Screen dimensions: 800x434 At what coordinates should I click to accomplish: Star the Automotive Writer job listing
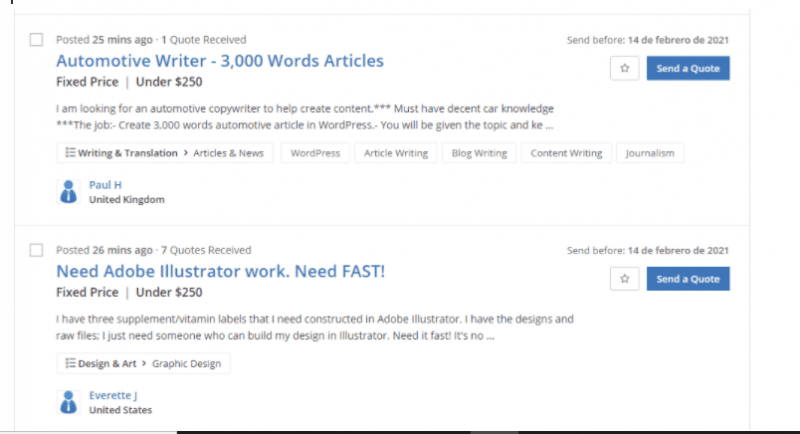coord(624,68)
